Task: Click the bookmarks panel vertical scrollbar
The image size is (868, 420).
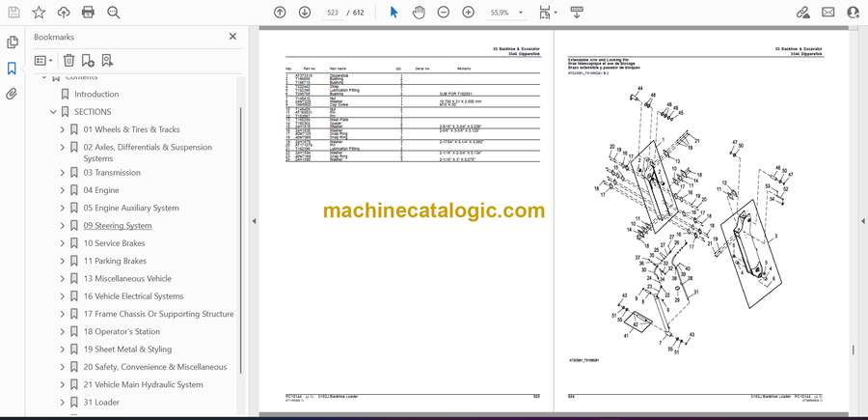Action: click(240, 241)
